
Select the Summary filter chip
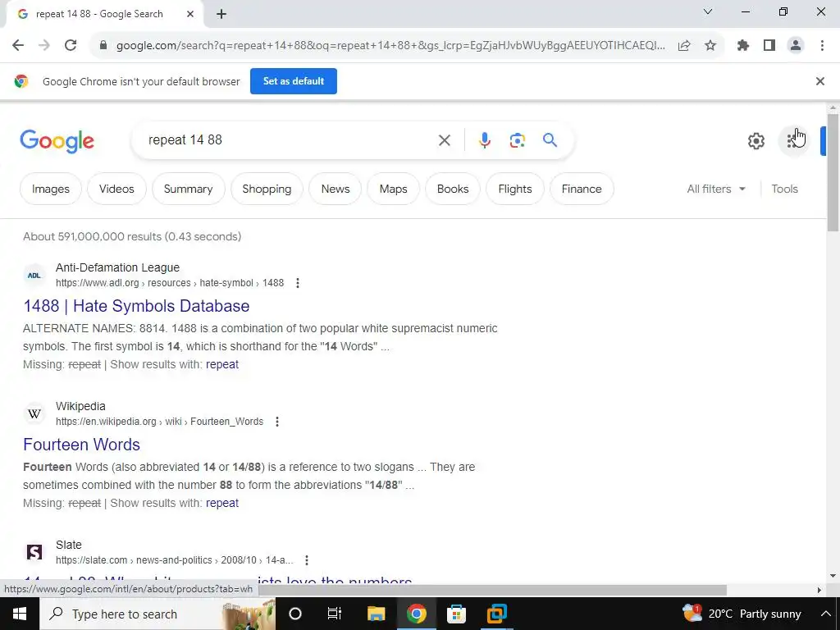[x=188, y=189]
